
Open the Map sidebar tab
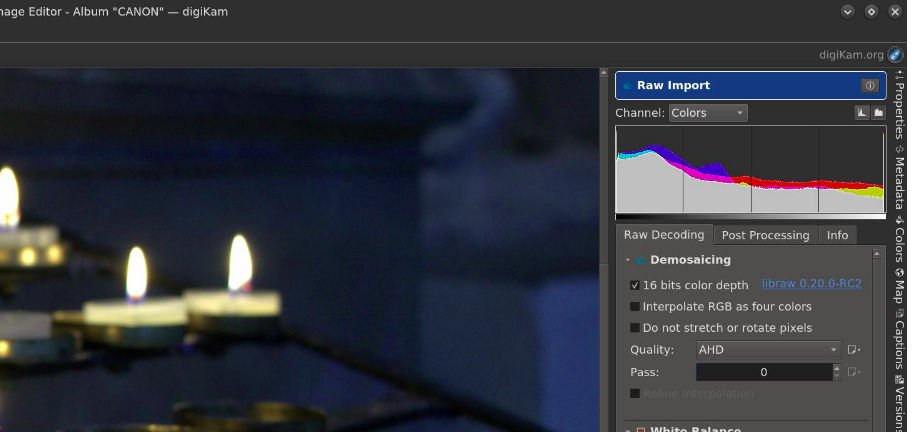900,287
